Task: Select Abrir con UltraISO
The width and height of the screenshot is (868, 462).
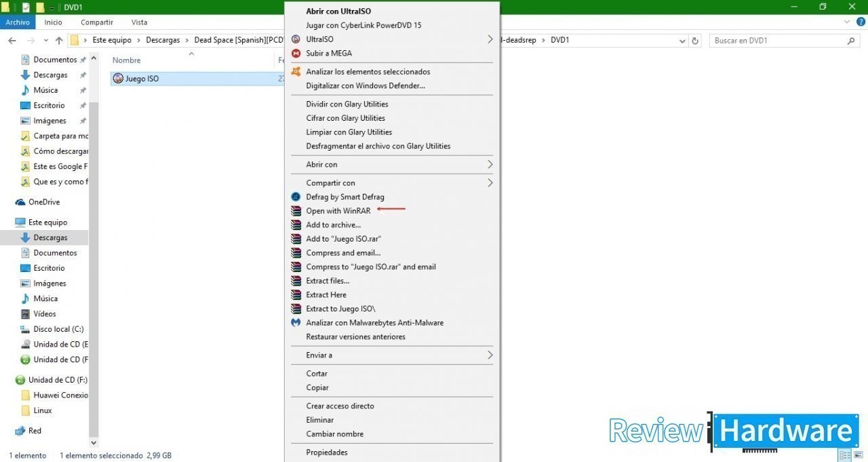Action: tap(338, 12)
